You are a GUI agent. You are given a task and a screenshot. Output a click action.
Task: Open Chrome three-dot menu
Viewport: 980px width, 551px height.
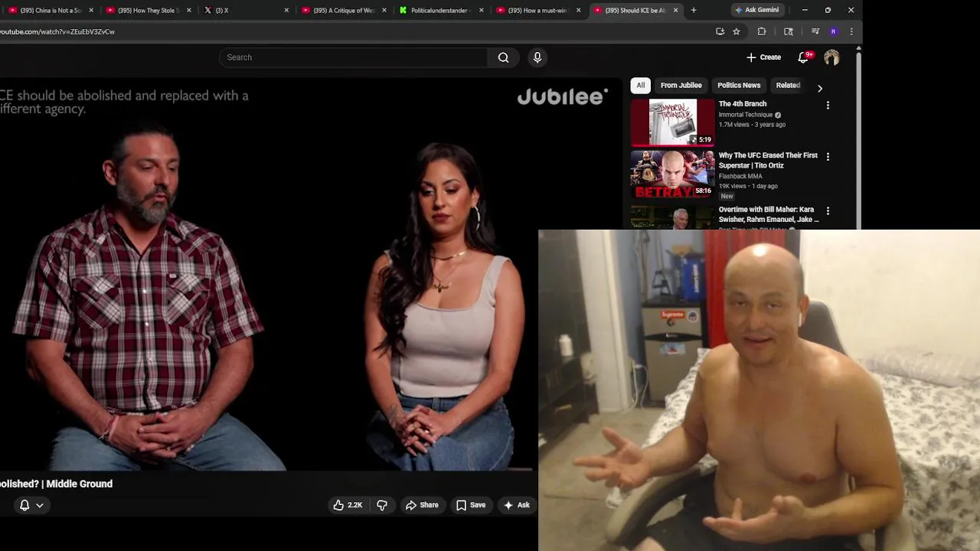pyautogui.click(x=851, y=31)
